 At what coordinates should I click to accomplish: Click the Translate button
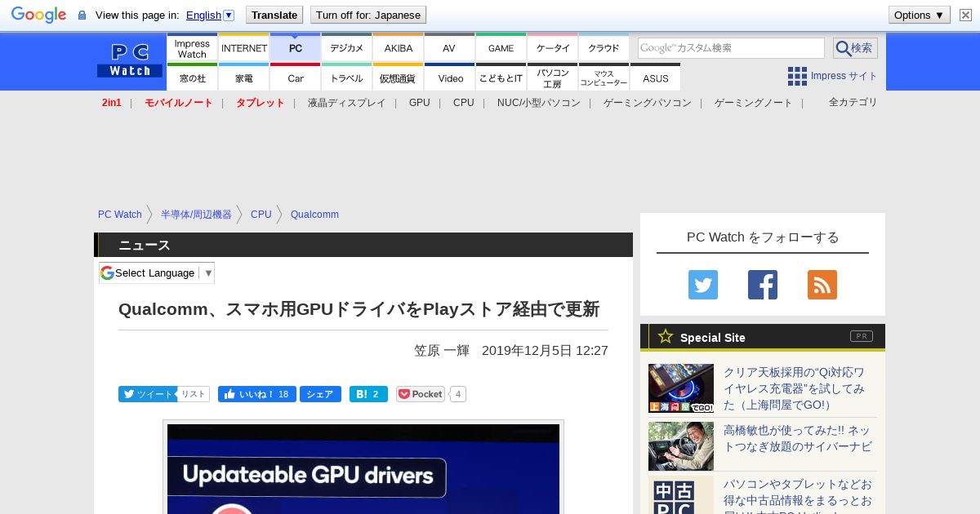coord(274,15)
